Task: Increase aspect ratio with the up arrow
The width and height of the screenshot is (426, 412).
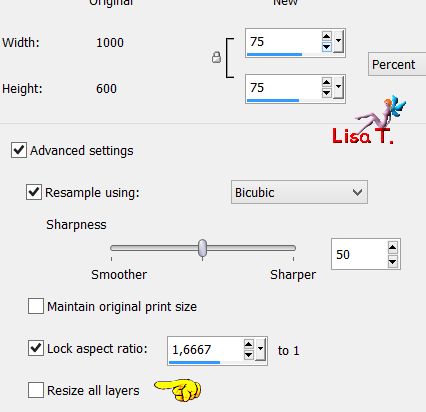Action: [249, 345]
